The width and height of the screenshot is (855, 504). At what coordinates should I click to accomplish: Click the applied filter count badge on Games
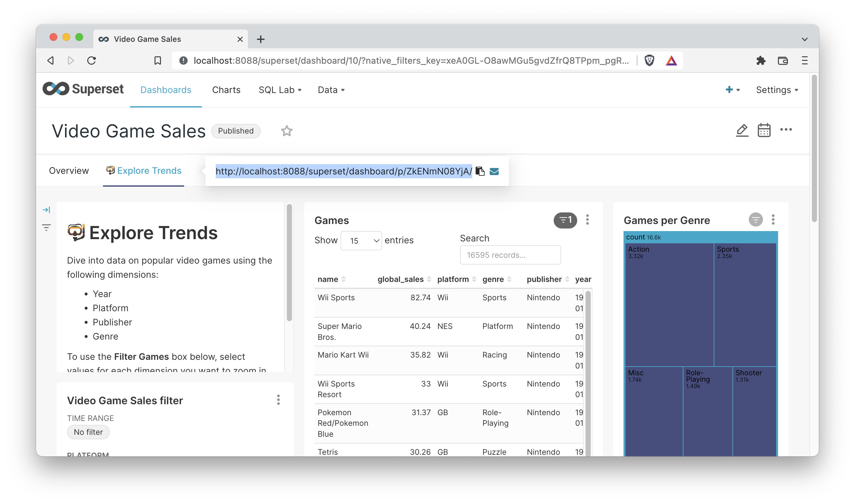pyautogui.click(x=565, y=220)
